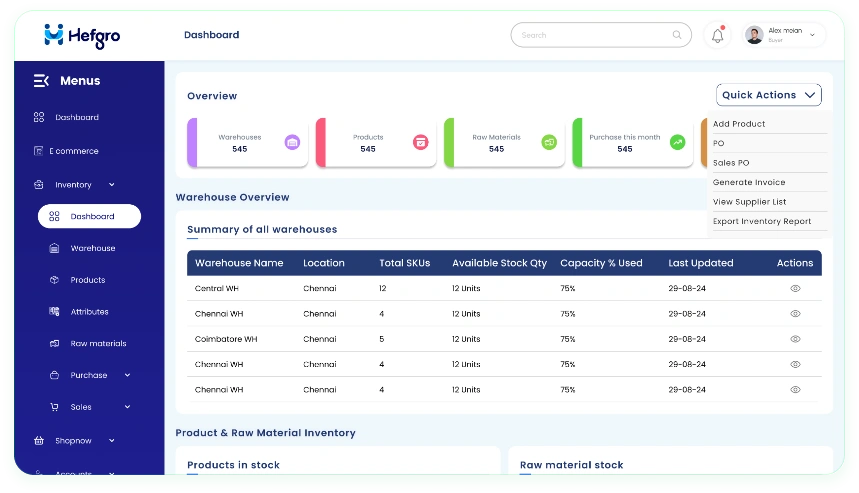This screenshot has width=859, height=493.
Task: Open the Attributes sidebar item
Action: tap(89, 311)
